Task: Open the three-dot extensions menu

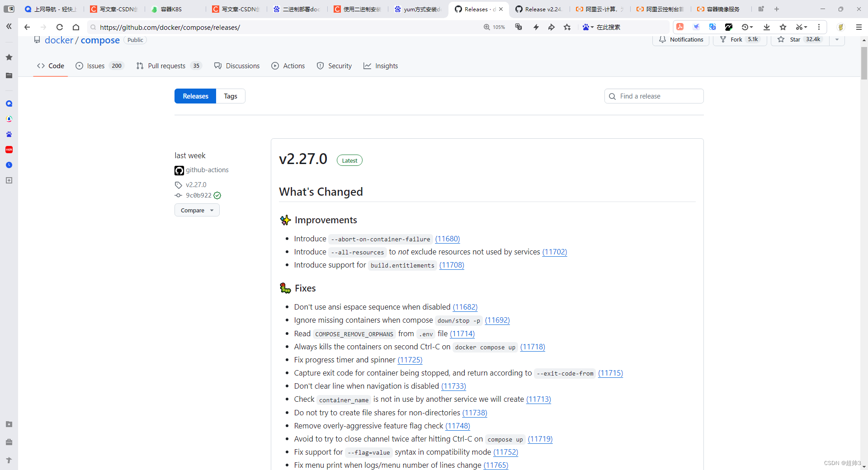Action: (x=819, y=27)
